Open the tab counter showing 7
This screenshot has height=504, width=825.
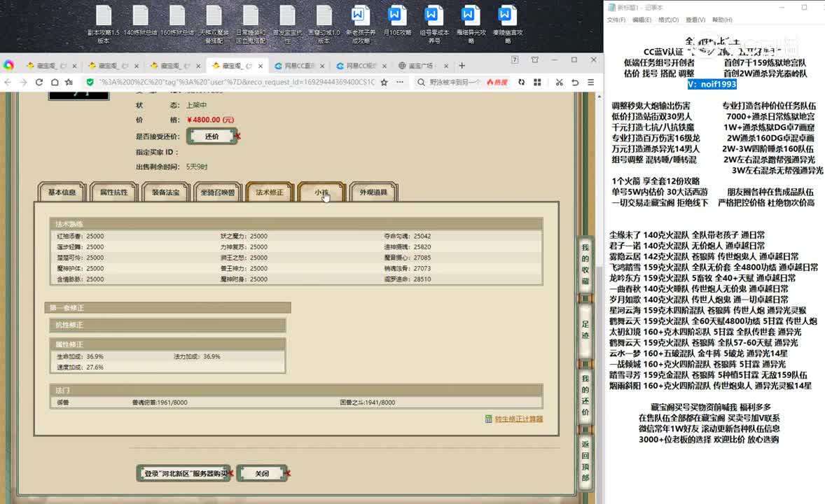(515, 60)
